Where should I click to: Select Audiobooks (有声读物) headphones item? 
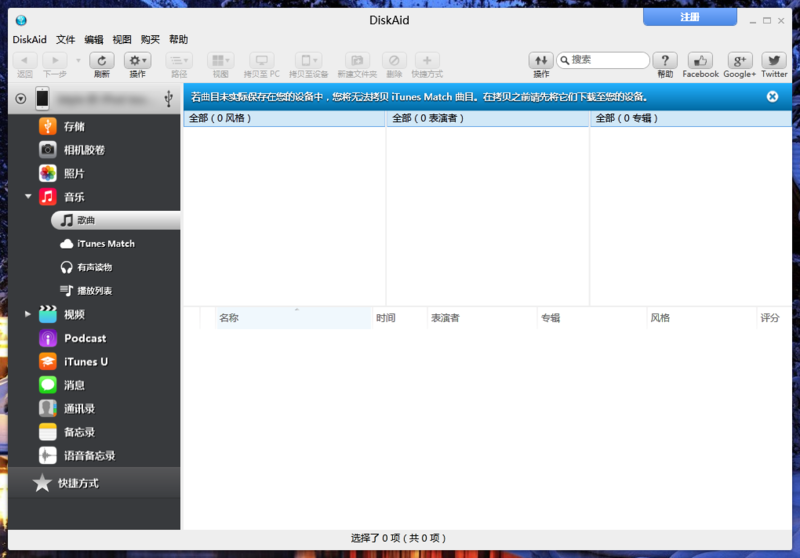(x=87, y=267)
